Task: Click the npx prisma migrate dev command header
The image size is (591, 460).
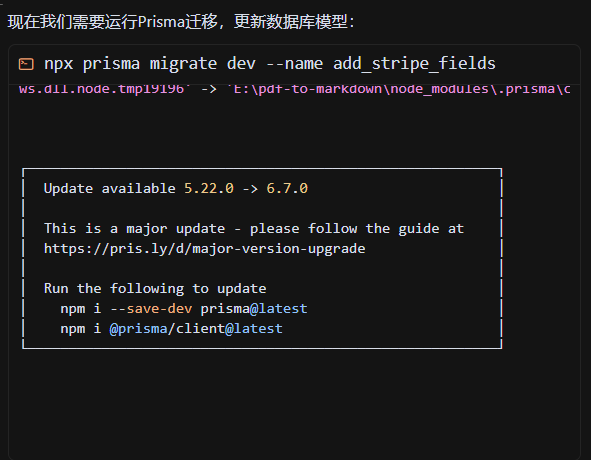Action: [270, 63]
